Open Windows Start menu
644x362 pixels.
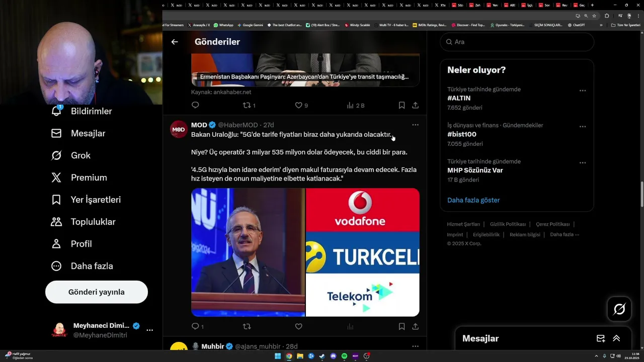pyautogui.click(x=278, y=356)
